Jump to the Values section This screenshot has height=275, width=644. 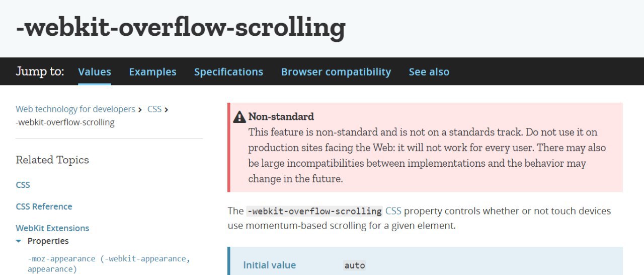click(95, 72)
